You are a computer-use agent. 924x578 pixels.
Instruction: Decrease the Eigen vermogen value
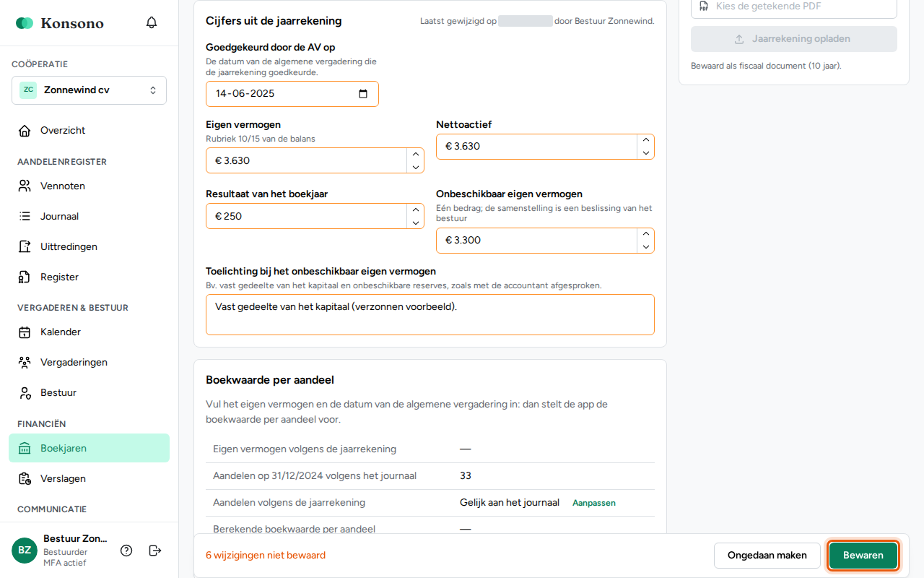[x=415, y=167]
